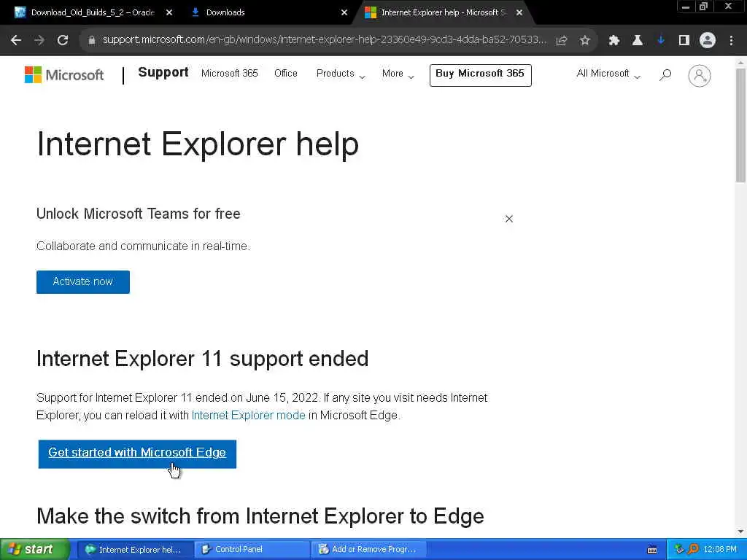Open the Windows Start menu

point(34,549)
